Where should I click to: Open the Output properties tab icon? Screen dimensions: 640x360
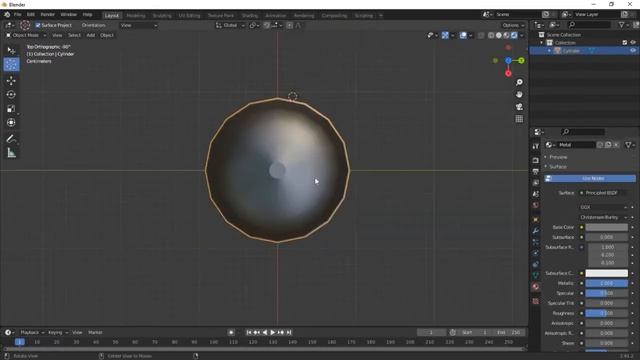(536, 171)
